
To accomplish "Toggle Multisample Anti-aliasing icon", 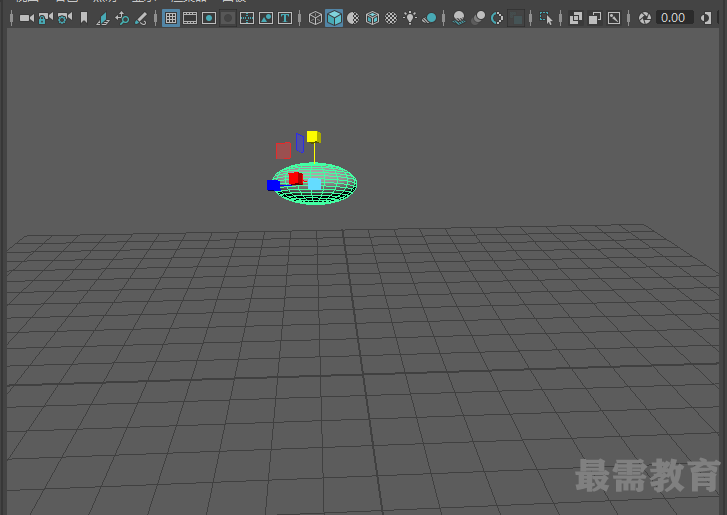I will point(497,18).
